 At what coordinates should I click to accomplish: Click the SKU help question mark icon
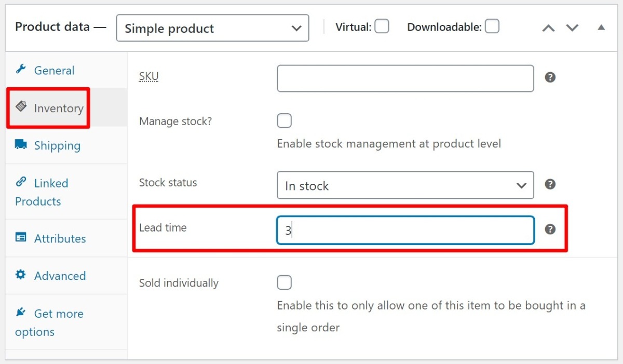click(x=550, y=77)
